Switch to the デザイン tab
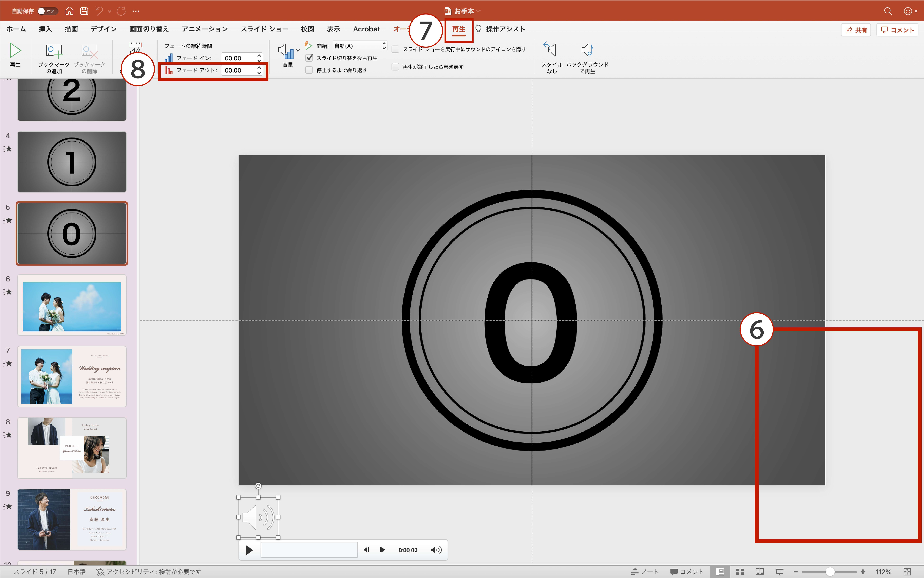 pyautogui.click(x=103, y=29)
